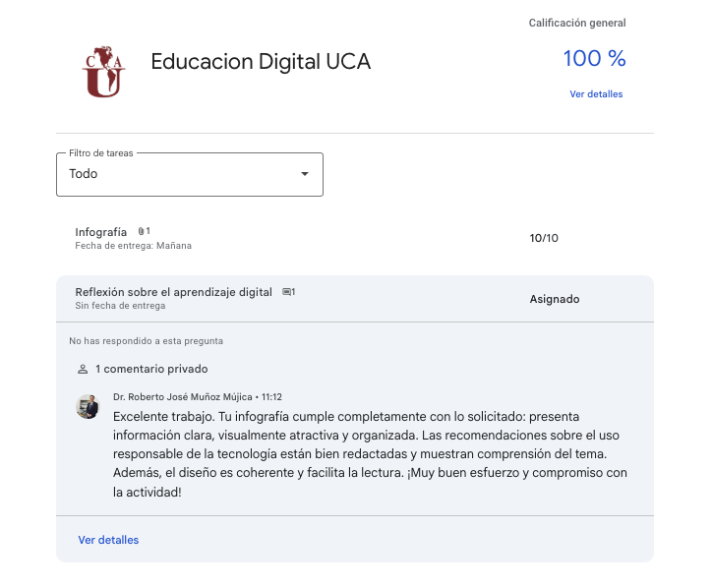The height and width of the screenshot is (588, 712).
Task: Click the teacher's profile avatar
Action: pos(88,407)
